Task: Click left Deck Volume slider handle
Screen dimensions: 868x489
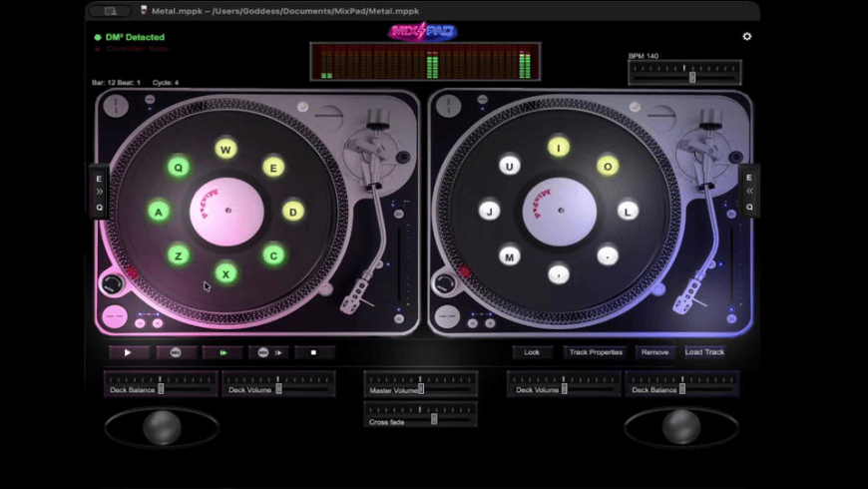Action: click(x=279, y=389)
